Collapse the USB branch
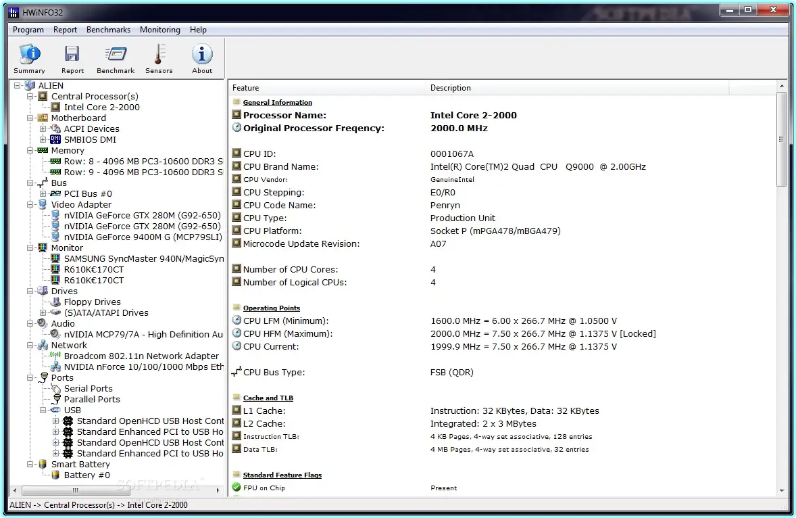Screen dimensions: 796x518 [x=43, y=410]
